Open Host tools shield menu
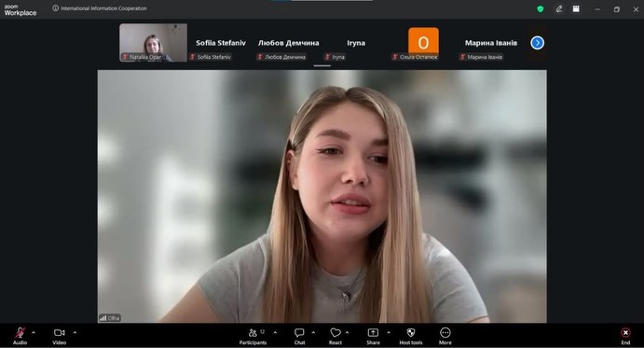Viewport: 644px width, 348px height. click(x=411, y=336)
